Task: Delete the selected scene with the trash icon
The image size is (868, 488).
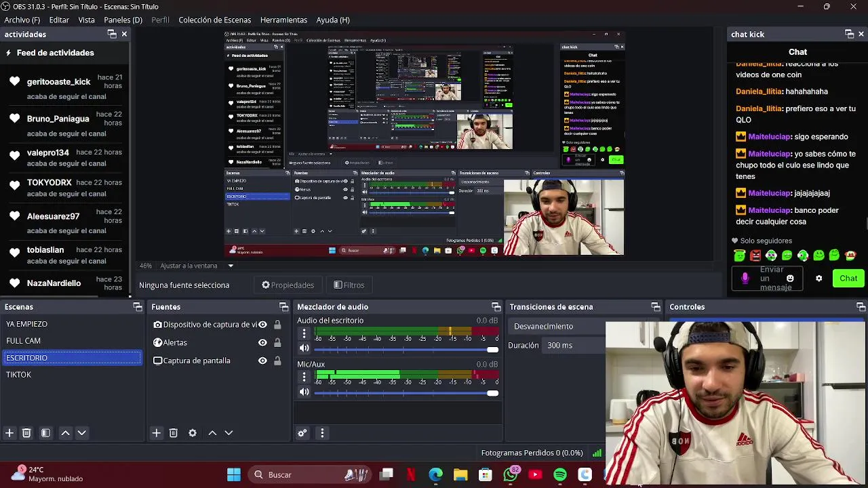Action: [x=26, y=432]
